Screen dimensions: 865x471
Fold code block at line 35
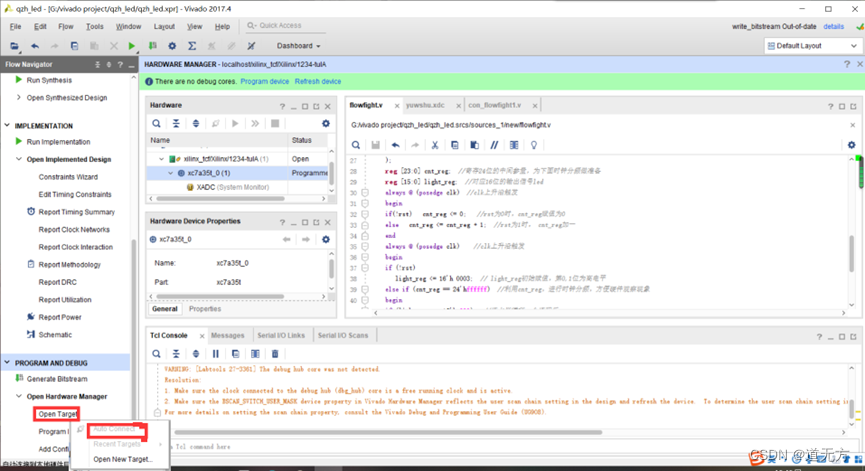pyautogui.click(x=365, y=247)
